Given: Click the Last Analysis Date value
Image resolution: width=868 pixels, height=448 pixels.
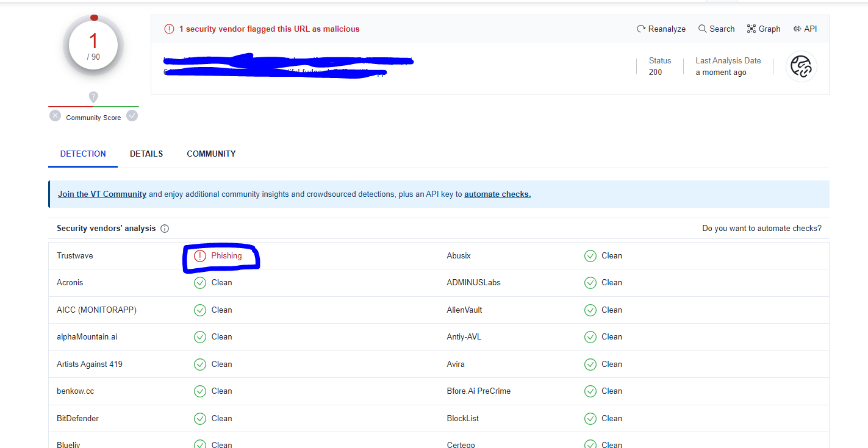Looking at the screenshot, I should [x=721, y=73].
